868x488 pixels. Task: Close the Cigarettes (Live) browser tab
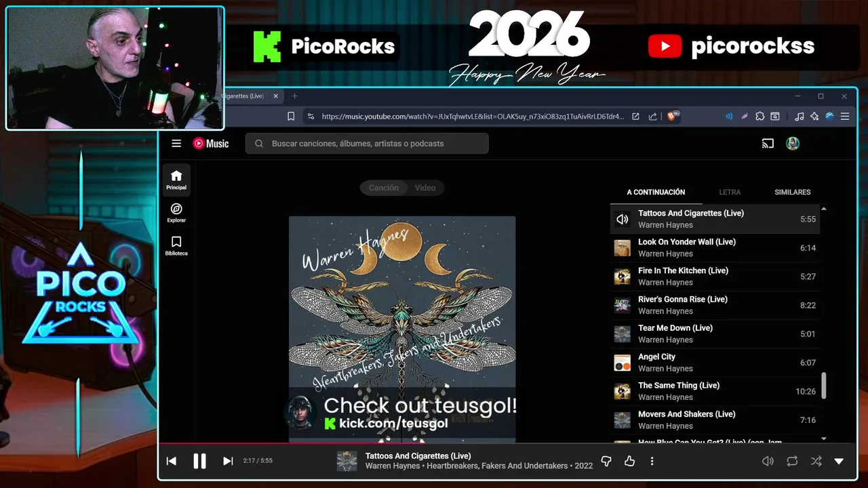[275, 96]
